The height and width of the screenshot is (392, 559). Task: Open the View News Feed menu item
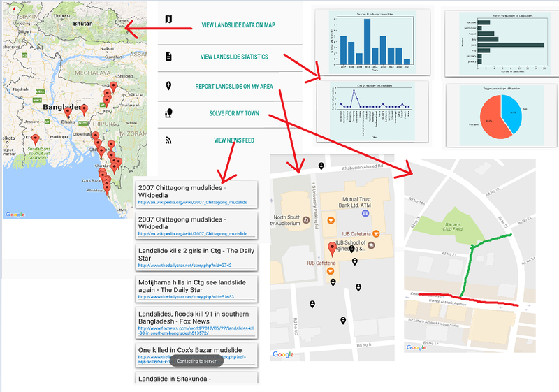pos(234,140)
